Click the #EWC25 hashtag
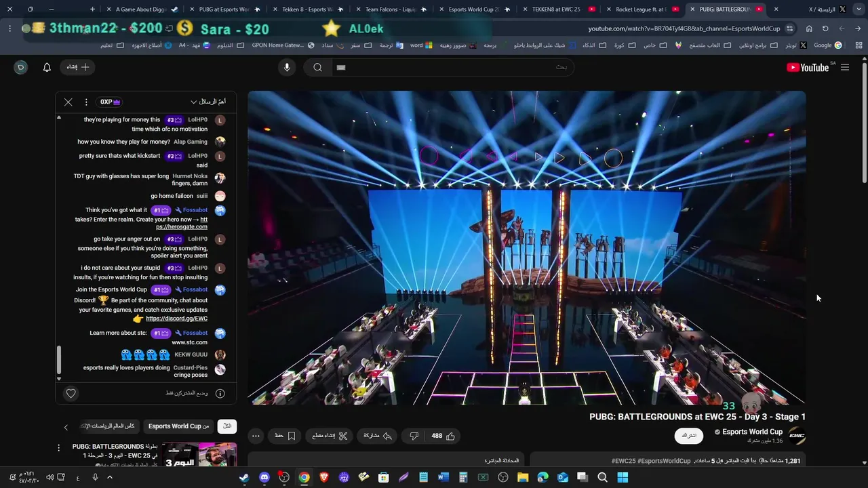868x488 pixels. [623, 461]
